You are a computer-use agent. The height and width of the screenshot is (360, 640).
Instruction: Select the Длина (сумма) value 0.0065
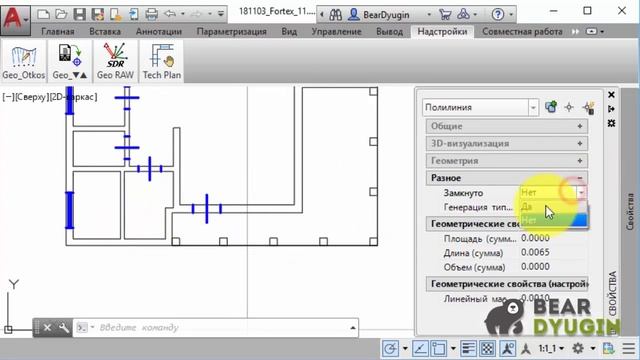pyautogui.click(x=535, y=252)
